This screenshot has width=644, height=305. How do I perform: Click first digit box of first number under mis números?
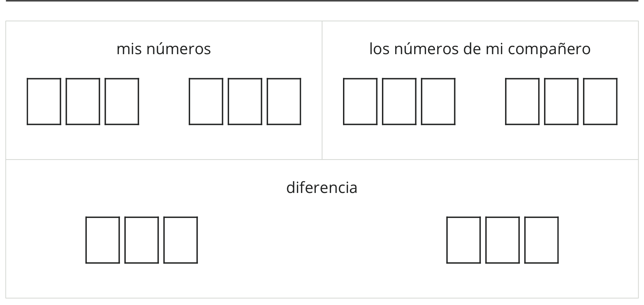coord(44,102)
